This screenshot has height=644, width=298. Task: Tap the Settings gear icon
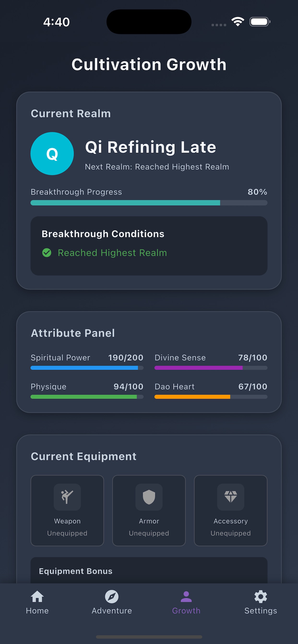point(261,597)
